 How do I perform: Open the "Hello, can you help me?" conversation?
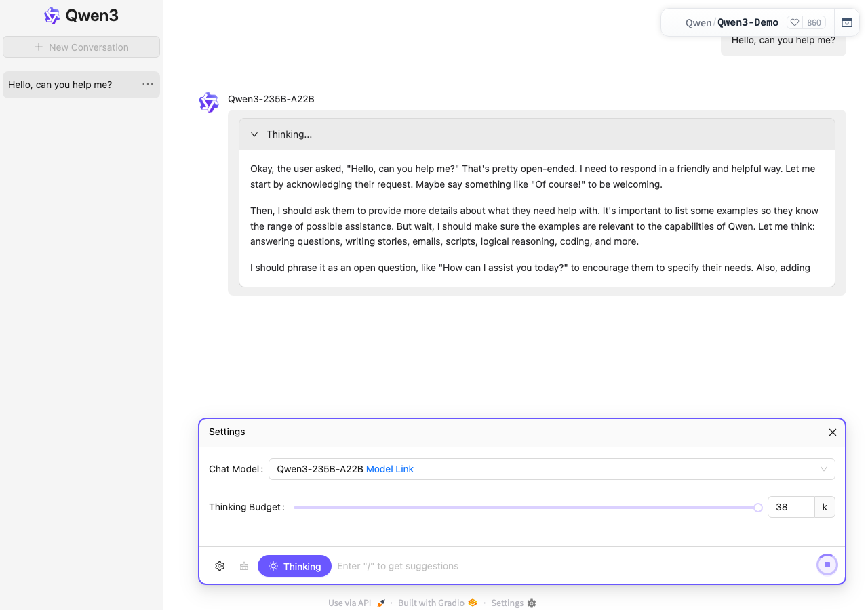click(81, 85)
